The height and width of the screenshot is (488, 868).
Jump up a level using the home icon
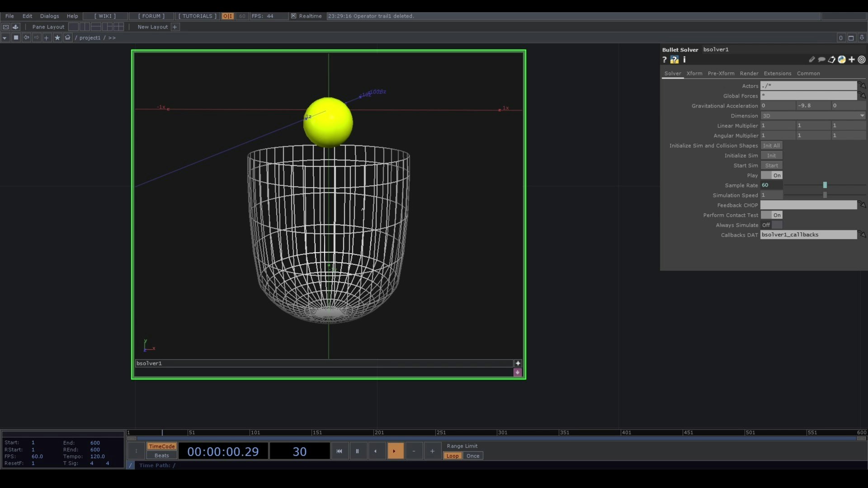(x=67, y=38)
